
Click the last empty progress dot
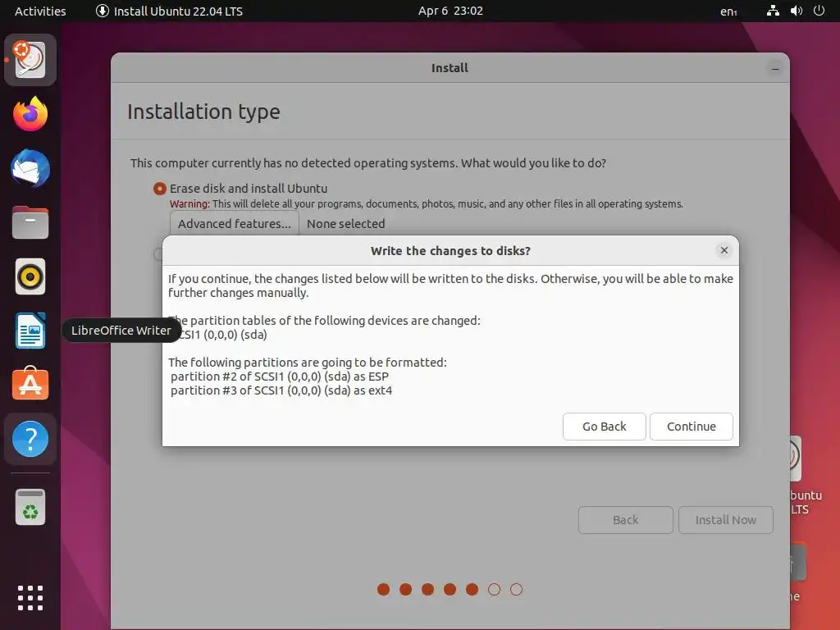point(516,589)
